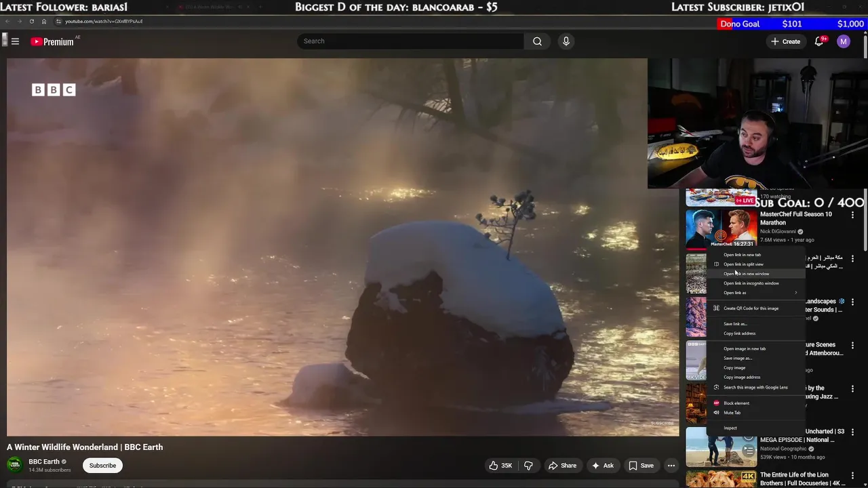Choose Open link in incognito window
Image resolution: width=868 pixels, height=488 pixels.
coord(756,283)
